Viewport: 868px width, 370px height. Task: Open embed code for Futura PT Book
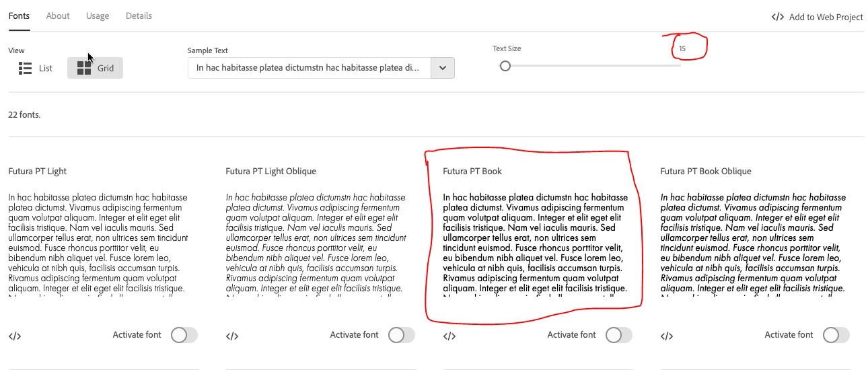coord(449,336)
